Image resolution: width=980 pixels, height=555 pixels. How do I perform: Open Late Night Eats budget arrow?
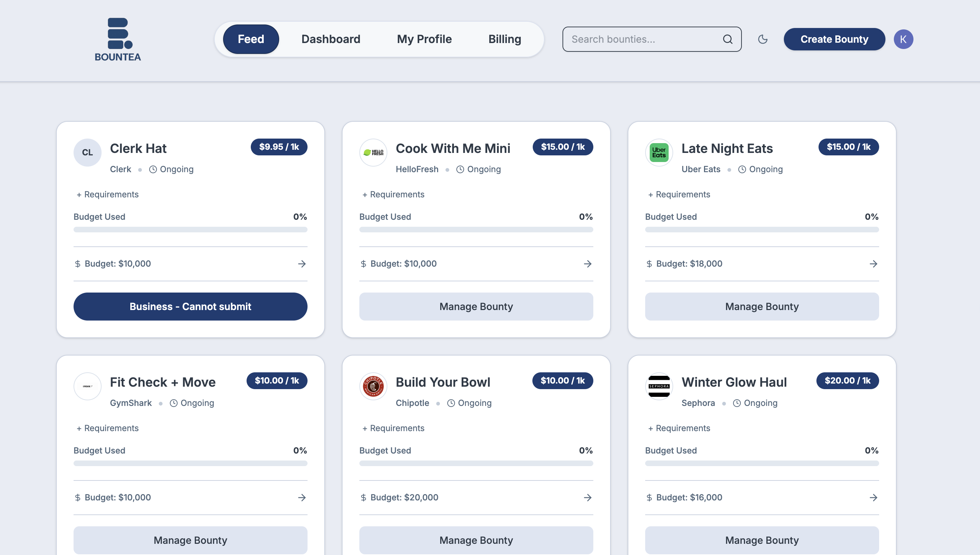[x=873, y=264]
